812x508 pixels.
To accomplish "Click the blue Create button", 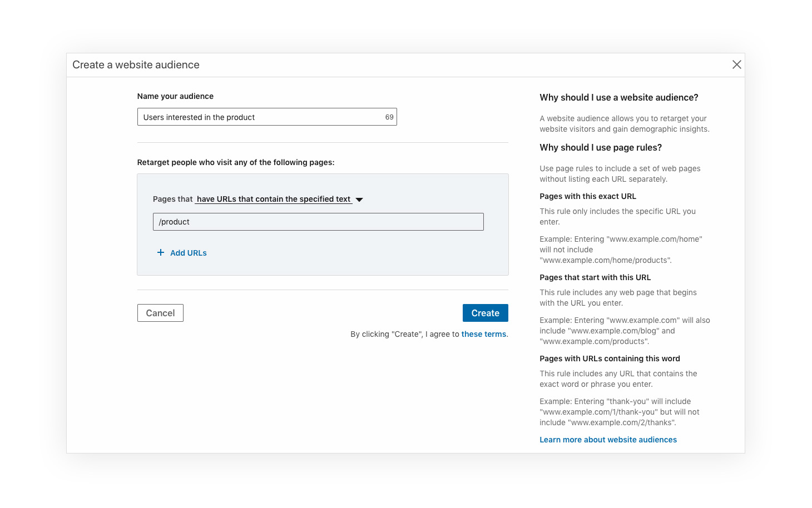I will click(486, 313).
